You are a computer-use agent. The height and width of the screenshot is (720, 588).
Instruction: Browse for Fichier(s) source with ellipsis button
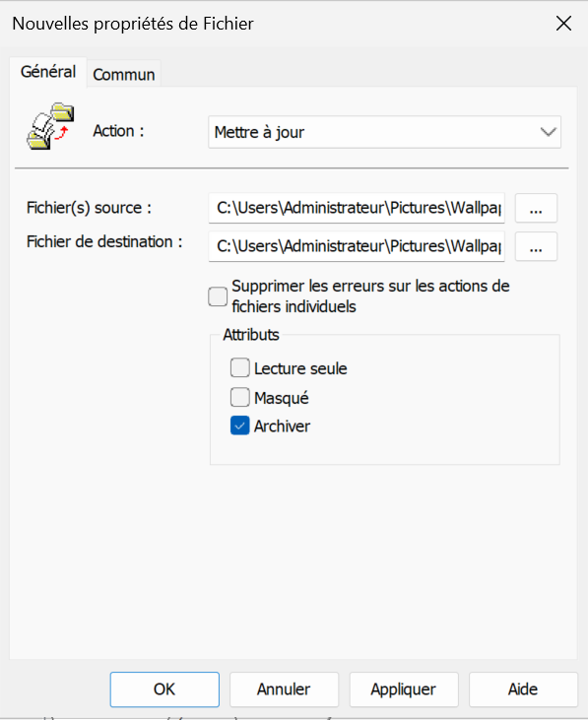pos(536,209)
